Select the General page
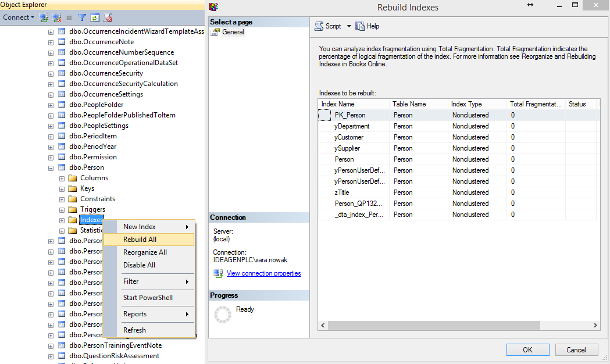The height and width of the screenshot is (364, 610). coord(233,33)
